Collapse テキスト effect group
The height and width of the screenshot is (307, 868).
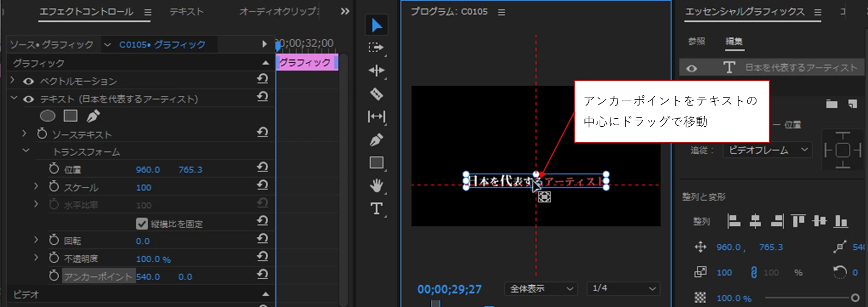click(14, 98)
